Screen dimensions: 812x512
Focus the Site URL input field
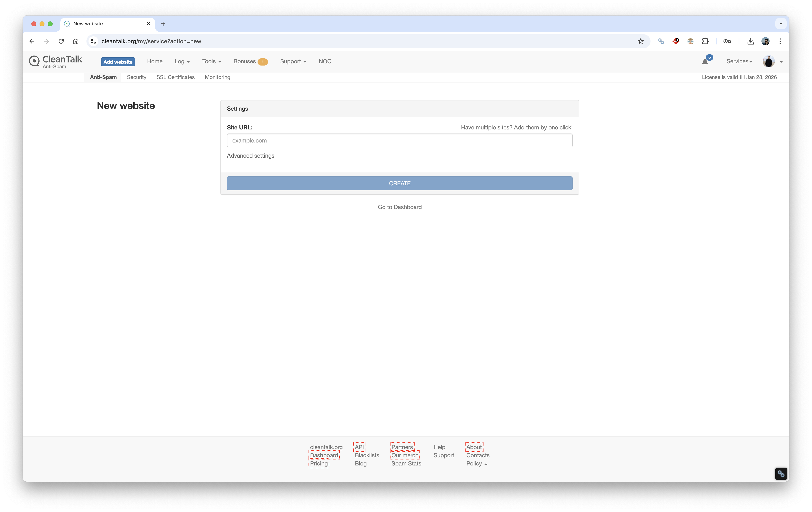[400, 140]
